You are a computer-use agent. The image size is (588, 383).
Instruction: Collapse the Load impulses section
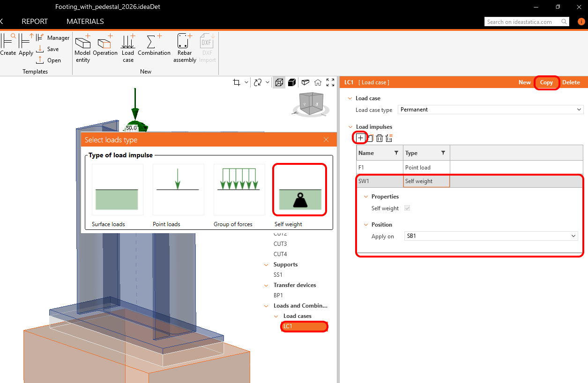350,127
